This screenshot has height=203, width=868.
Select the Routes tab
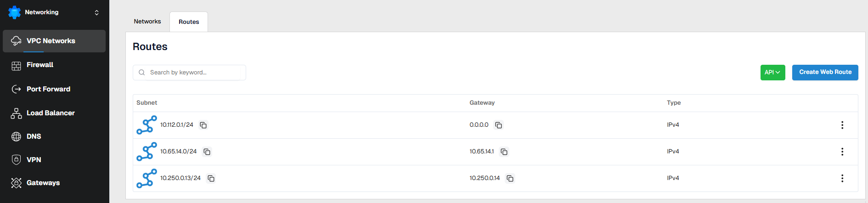pyautogui.click(x=189, y=22)
